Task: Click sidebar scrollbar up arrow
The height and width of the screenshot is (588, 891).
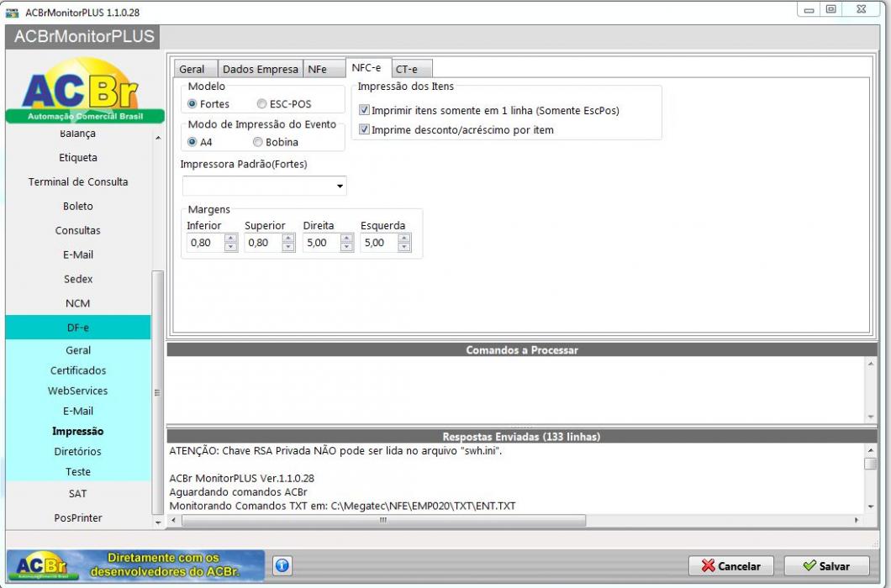Action: (158, 138)
